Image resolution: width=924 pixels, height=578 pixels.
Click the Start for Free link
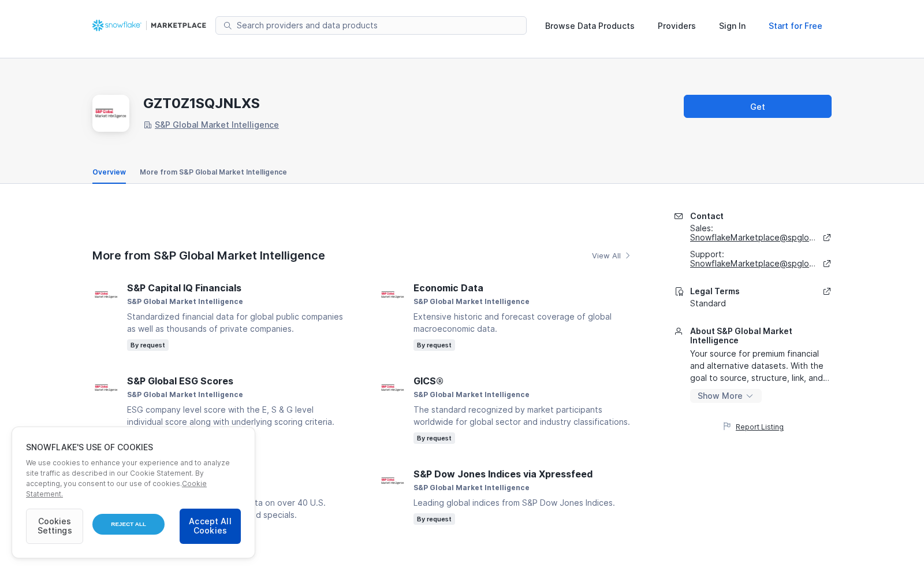795,26
